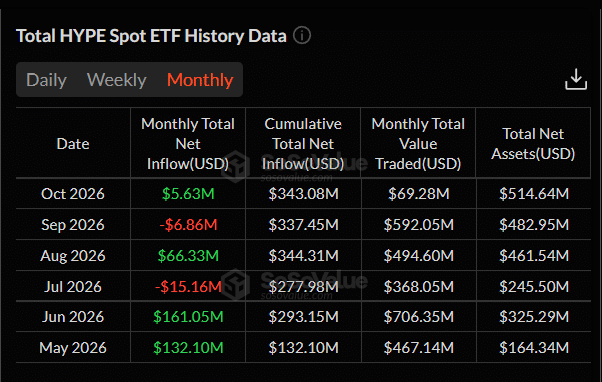Select the Monthly tab
Screen dimensions: 602x382
[x=200, y=80]
